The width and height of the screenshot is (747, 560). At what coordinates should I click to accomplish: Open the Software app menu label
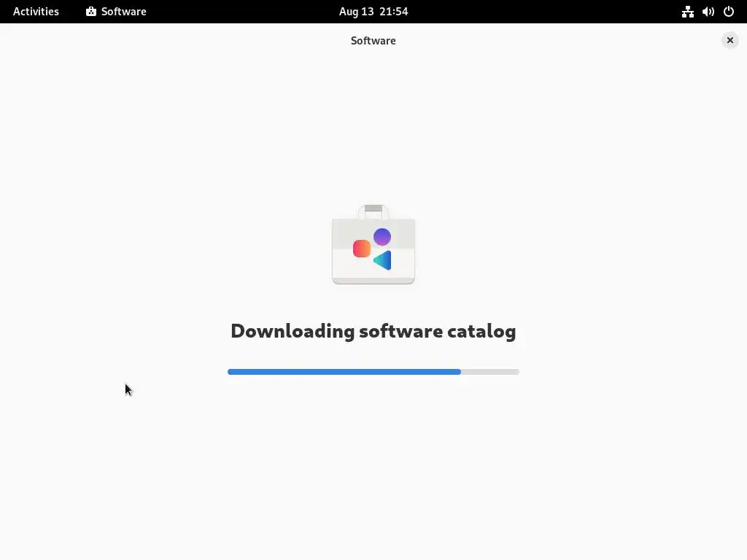click(x=123, y=12)
